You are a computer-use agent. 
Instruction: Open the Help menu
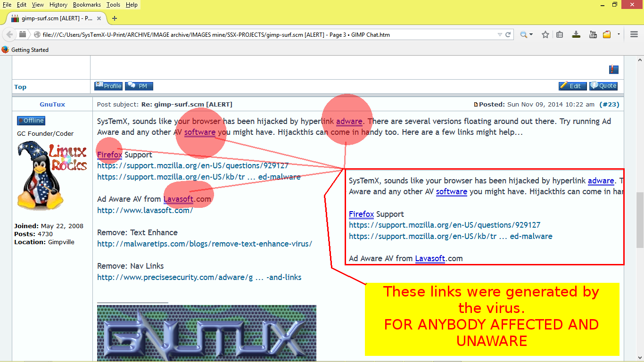132,5
